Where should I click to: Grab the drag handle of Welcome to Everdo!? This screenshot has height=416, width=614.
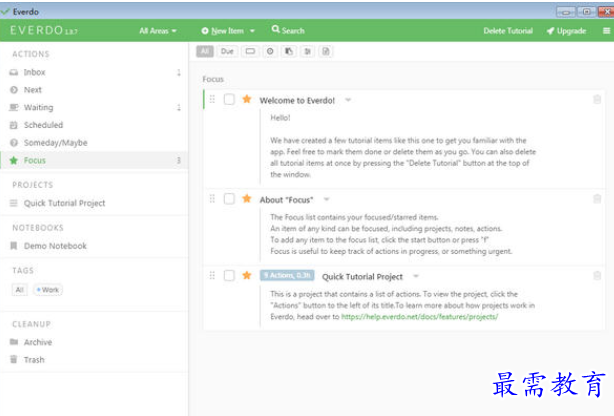[212, 99]
